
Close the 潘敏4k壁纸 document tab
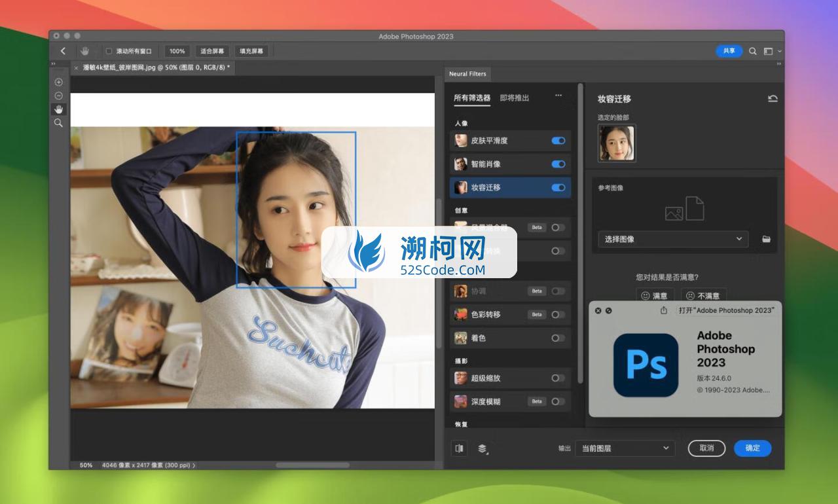tap(76, 67)
